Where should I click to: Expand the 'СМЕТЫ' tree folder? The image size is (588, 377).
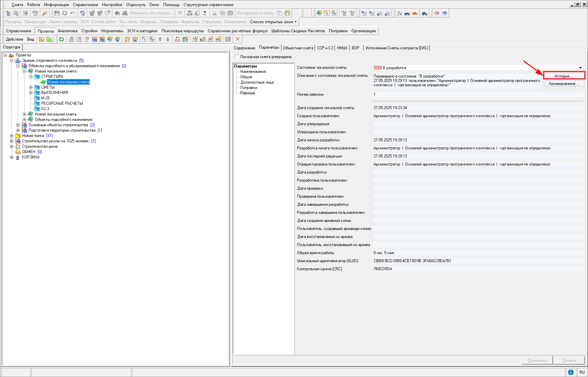(31, 87)
